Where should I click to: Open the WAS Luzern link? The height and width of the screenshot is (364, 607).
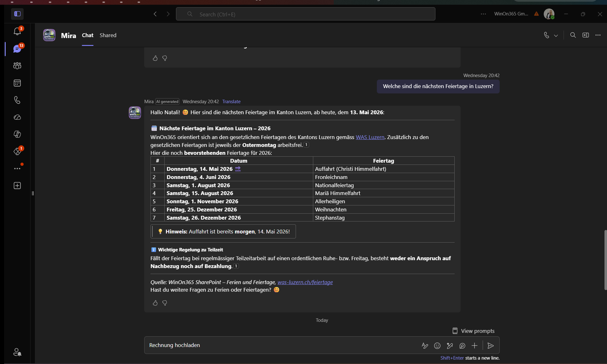click(x=370, y=137)
